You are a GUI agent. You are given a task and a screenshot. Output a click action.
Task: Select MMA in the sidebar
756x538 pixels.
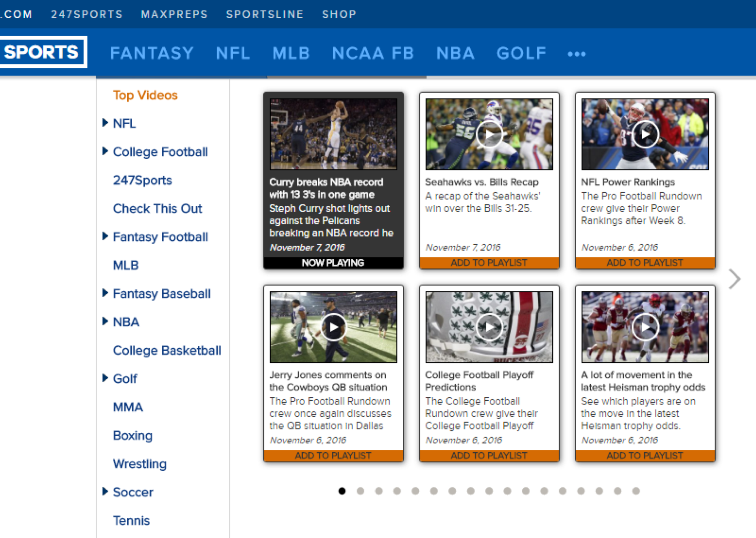(x=128, y=407)
